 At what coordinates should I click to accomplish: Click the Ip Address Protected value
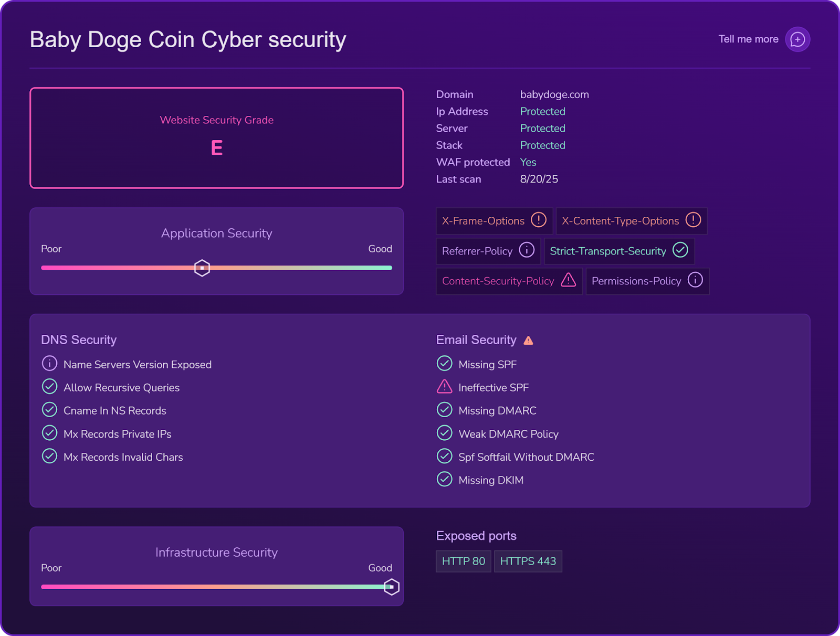coord(543,111)
